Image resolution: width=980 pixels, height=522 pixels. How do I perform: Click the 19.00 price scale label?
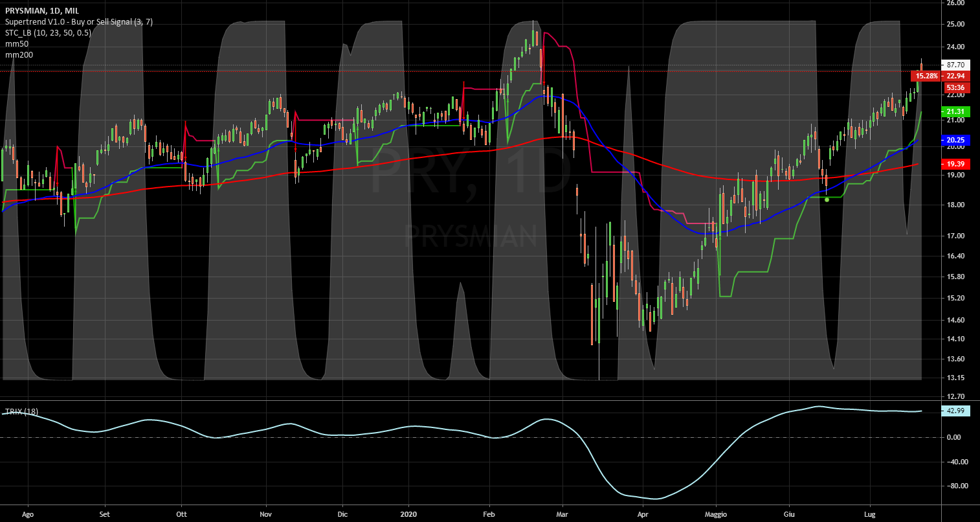point(955,176)
